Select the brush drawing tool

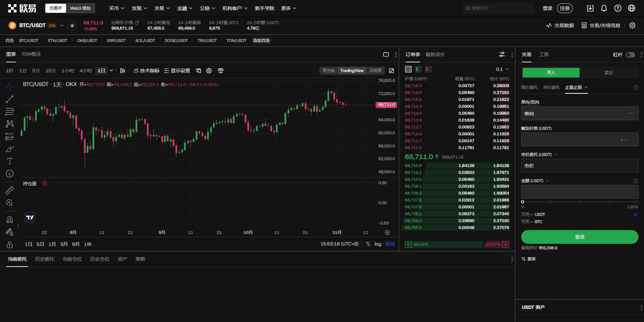(10, 149)
